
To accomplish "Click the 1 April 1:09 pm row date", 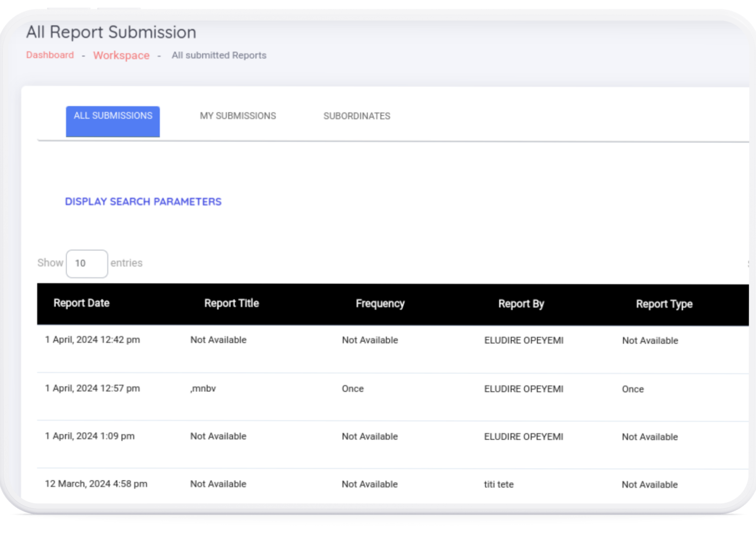I will point(90,436).
